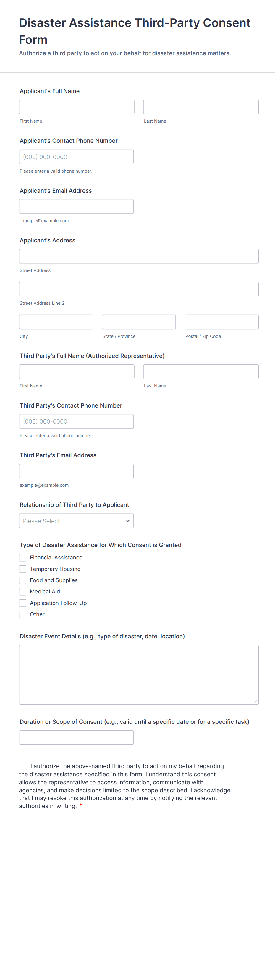The width and height of the screenshot is (275, 980).
Task: Click the Disaster Event Details text area
Action: 139,675
